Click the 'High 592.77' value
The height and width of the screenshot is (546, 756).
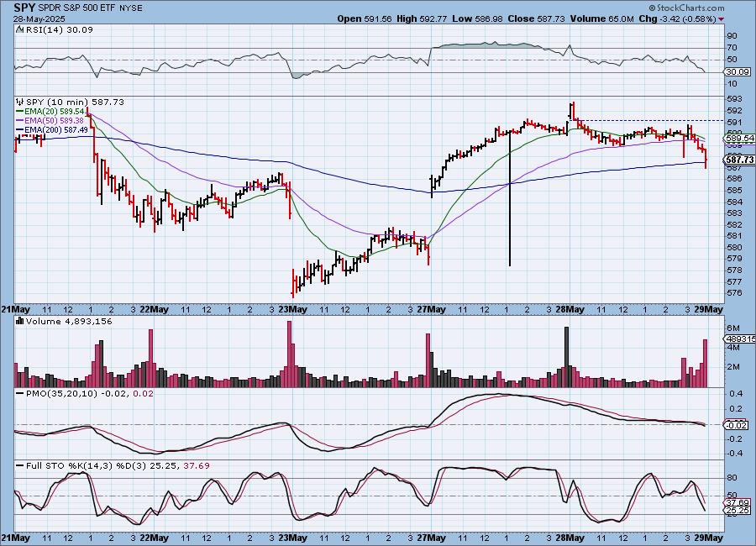(x=422, y=18)
